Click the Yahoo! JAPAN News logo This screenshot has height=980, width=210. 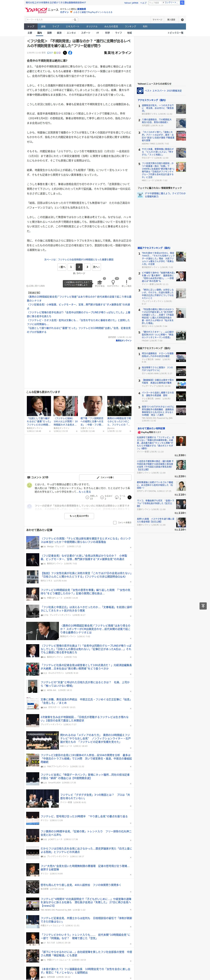point(42,10)
